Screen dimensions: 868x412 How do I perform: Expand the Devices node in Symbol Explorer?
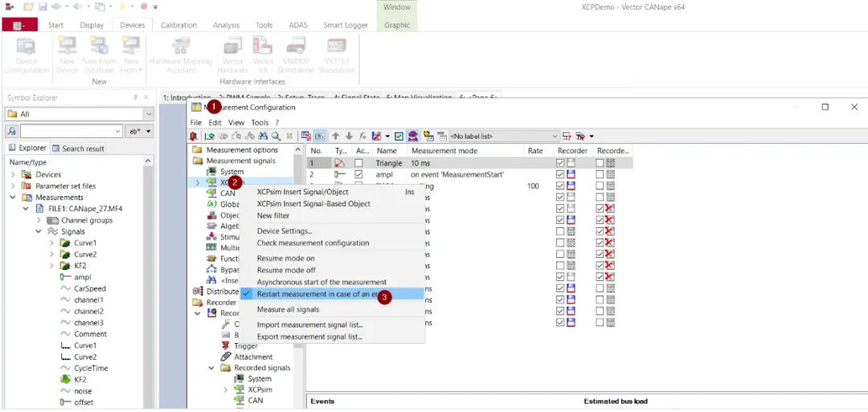tap(13, 174)
